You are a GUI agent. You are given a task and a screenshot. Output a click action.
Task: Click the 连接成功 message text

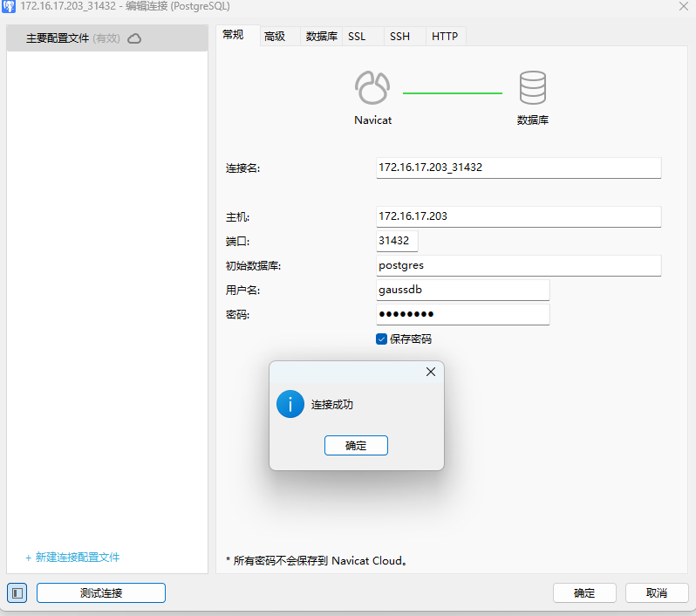332,405
